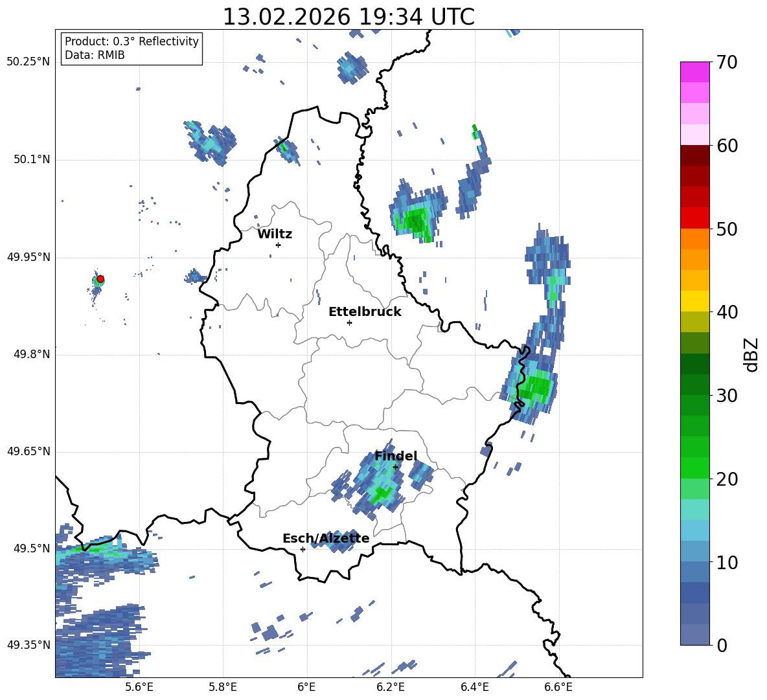767x700 pixels.
Task: Pick the magenta swatch at colorbar top
Action: tap(694, 72)
